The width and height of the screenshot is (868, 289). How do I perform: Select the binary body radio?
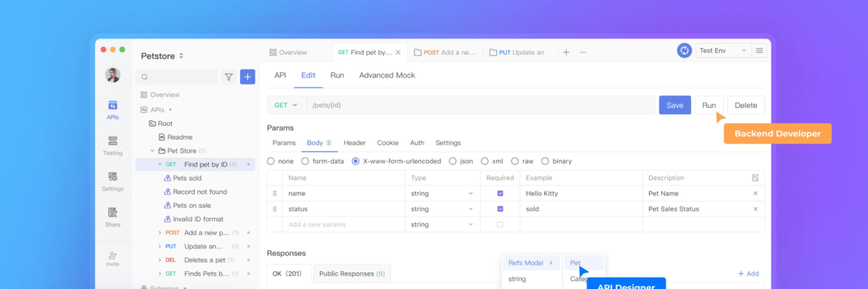click(x=545, y=161)
